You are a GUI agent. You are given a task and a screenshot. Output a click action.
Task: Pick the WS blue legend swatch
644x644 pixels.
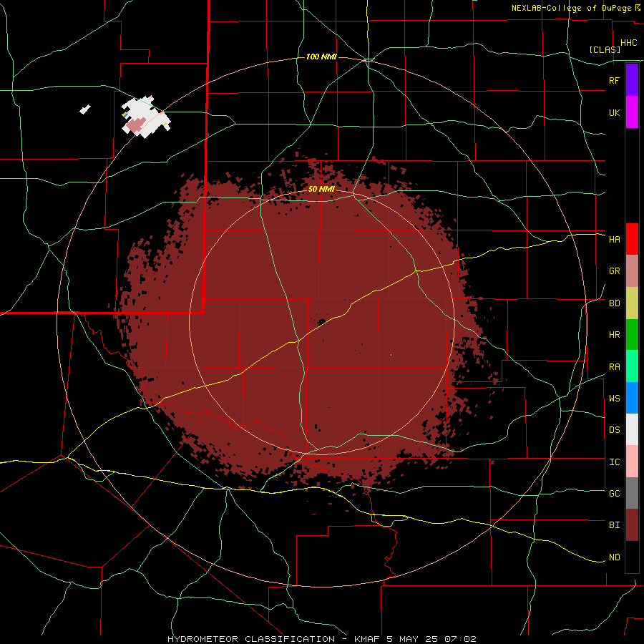click(632, 398)
